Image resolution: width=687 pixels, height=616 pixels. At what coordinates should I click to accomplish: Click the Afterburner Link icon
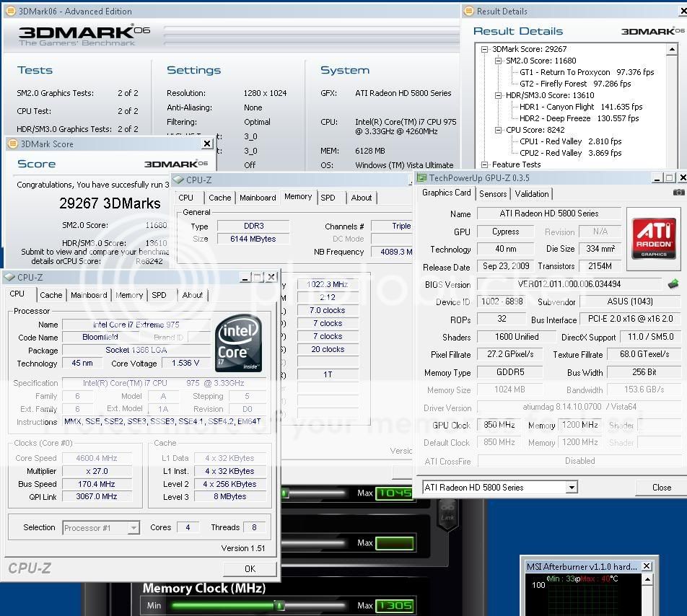coord(447,514)
